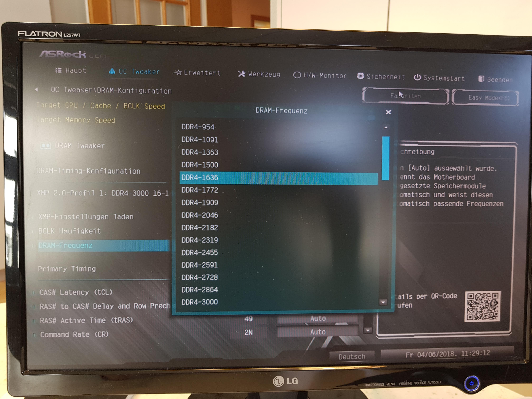
Task: Click the blue frequency list scrollbar thumb
Action: pyautogui.click(x=385, y=158)
